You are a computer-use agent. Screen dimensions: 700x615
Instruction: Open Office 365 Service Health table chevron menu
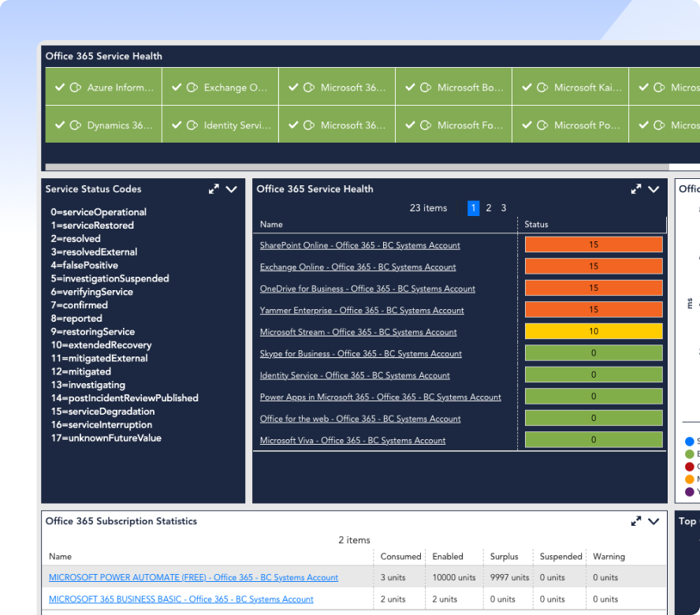(653, 189)
